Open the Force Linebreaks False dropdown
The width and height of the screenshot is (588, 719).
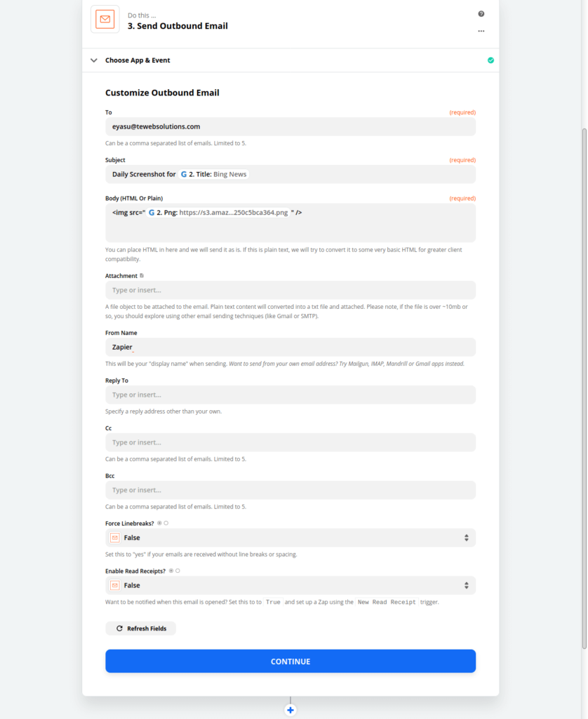[290, 537]
